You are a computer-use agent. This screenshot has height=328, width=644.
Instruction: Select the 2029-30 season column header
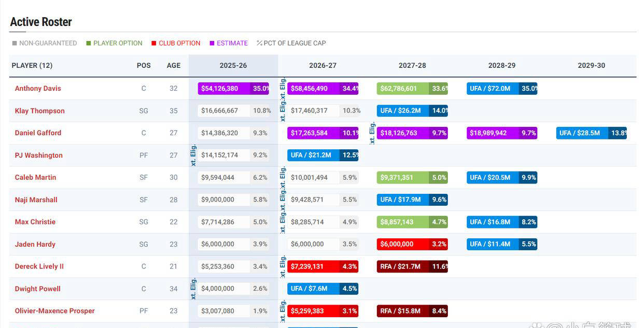(592, 66)
